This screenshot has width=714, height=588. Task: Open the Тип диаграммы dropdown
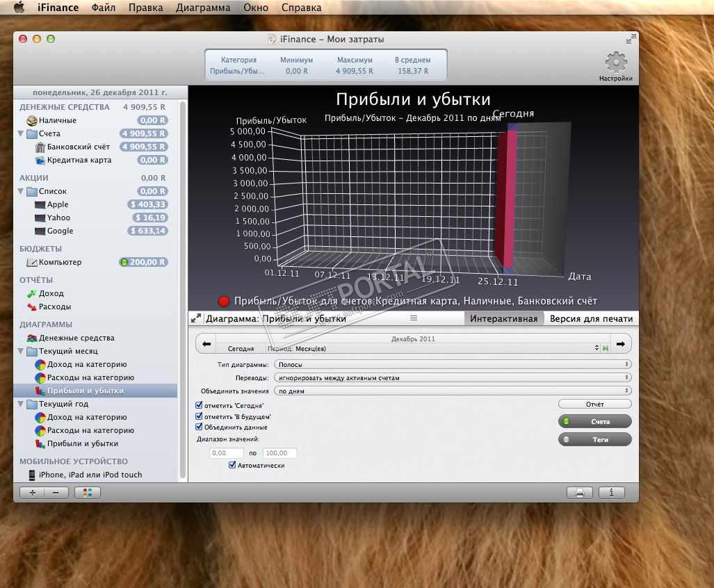pyautogui.click(x=453, y=364)
